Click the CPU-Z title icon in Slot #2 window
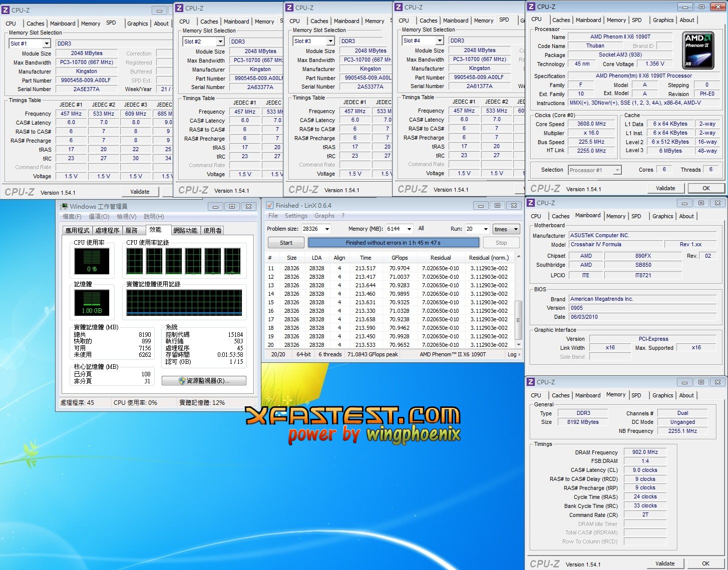Viewport: 728px width, 570px height. pos(180,8)
